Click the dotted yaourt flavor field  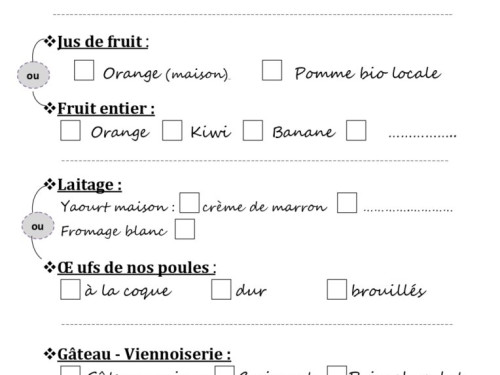point(408,210)
